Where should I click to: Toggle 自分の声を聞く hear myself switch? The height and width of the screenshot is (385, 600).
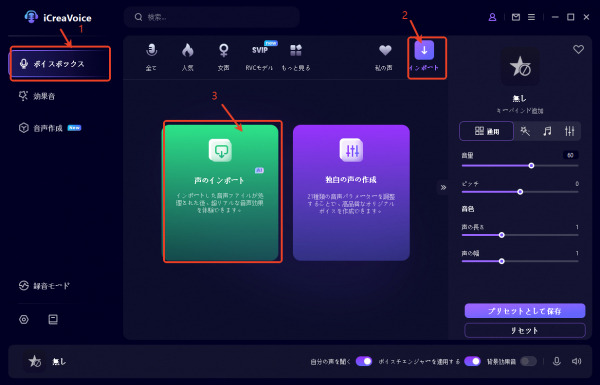[364, 361]
